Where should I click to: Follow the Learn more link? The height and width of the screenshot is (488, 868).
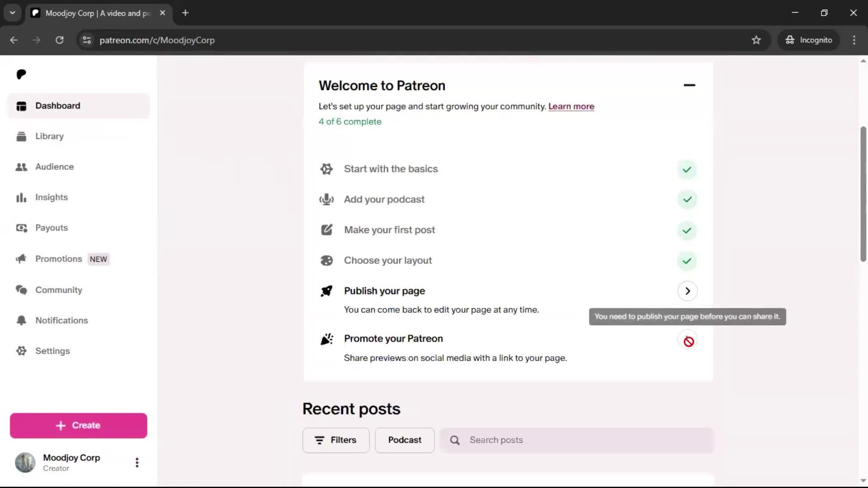[x=571, y=107]
